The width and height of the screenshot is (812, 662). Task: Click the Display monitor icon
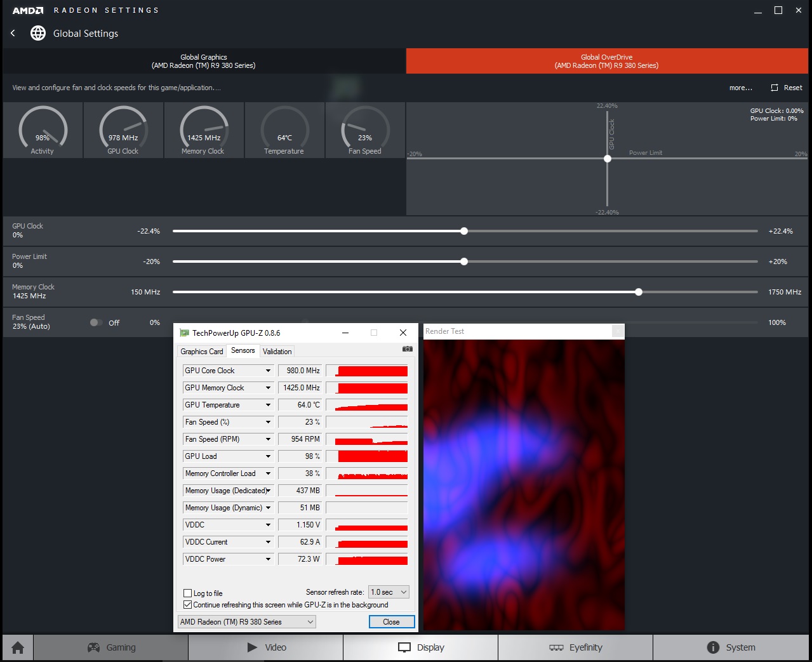point(404,647)
